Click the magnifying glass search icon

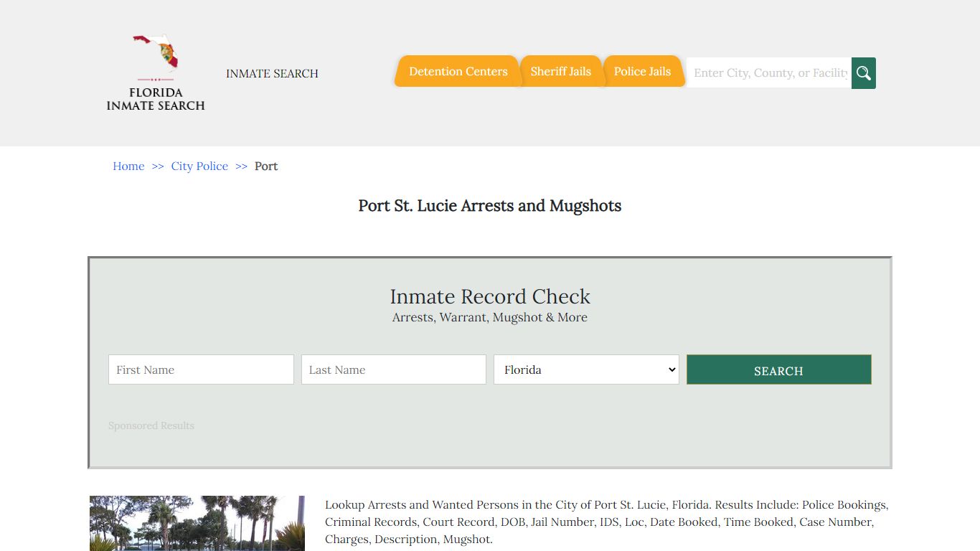[x=863, y=73]
